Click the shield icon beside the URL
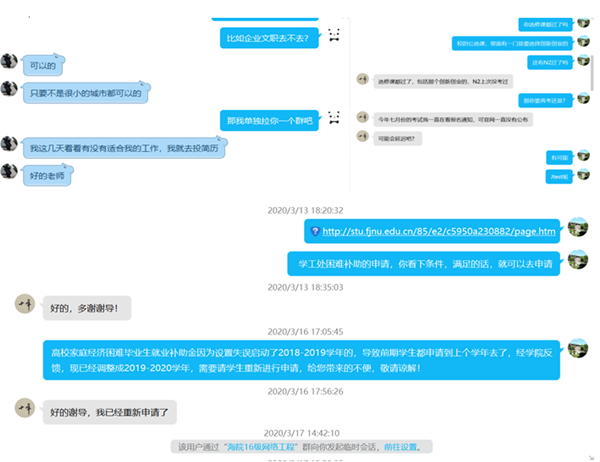 pyautogui.click(x=315, y=231)
